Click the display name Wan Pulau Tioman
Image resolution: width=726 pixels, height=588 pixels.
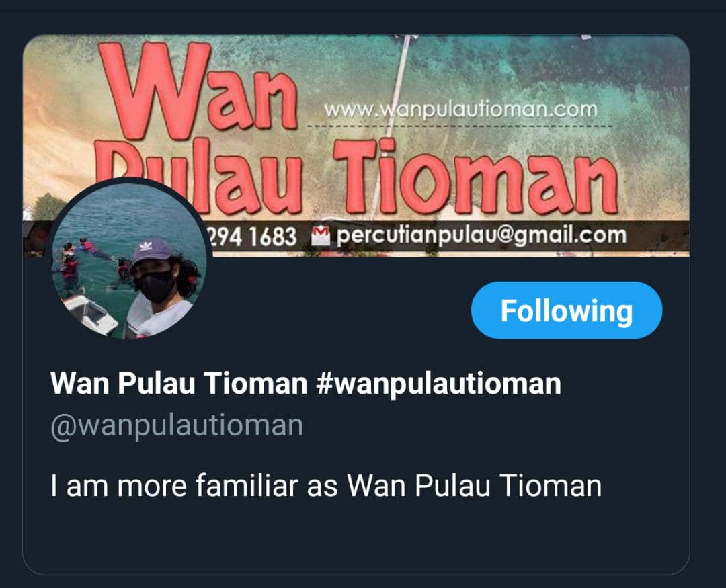coord(179,383)
